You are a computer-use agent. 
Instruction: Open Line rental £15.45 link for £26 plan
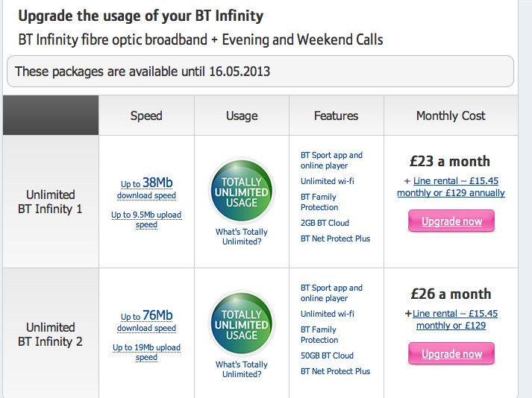[451, 319]
